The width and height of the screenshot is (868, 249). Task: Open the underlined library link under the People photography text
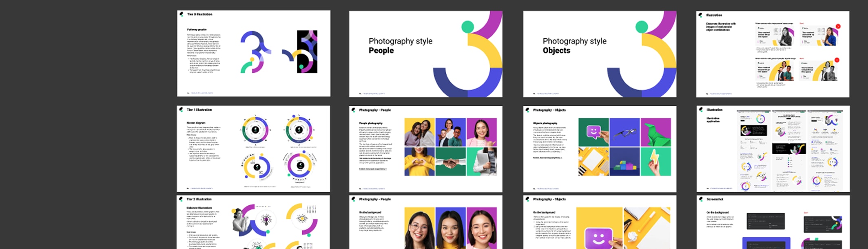coord(372,169)
